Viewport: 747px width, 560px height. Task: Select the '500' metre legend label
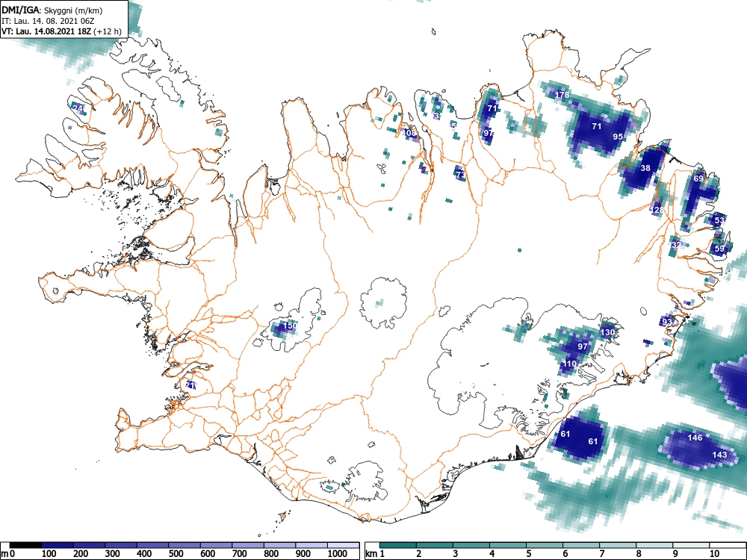(x=176, y=554)
